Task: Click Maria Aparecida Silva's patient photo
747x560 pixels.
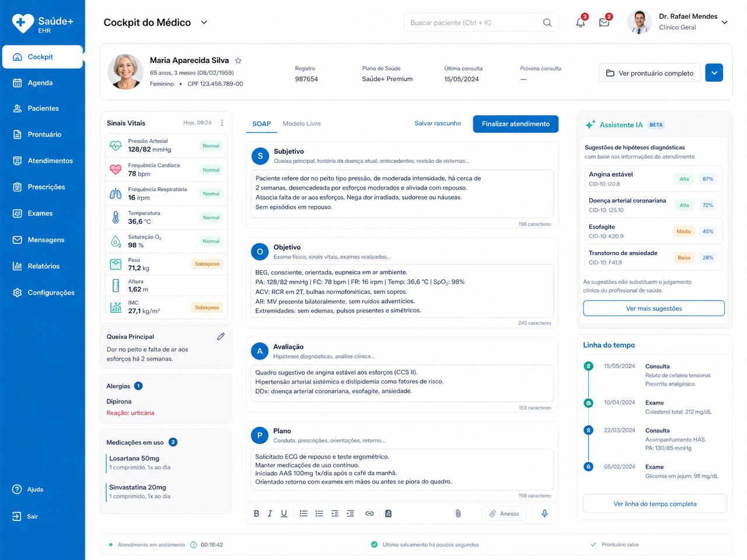Action: click(x=125, y=72)
